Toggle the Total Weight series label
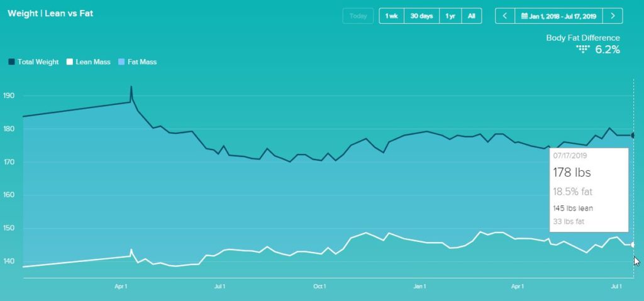Viewport: 644px width, 301px height. click(x=38, y=62)
